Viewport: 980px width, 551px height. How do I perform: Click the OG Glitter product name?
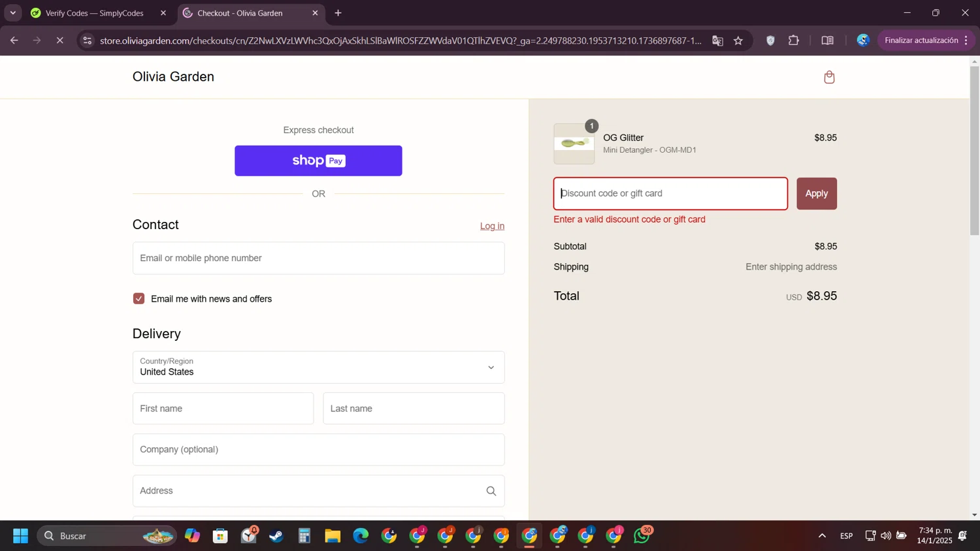coord(623,138)
